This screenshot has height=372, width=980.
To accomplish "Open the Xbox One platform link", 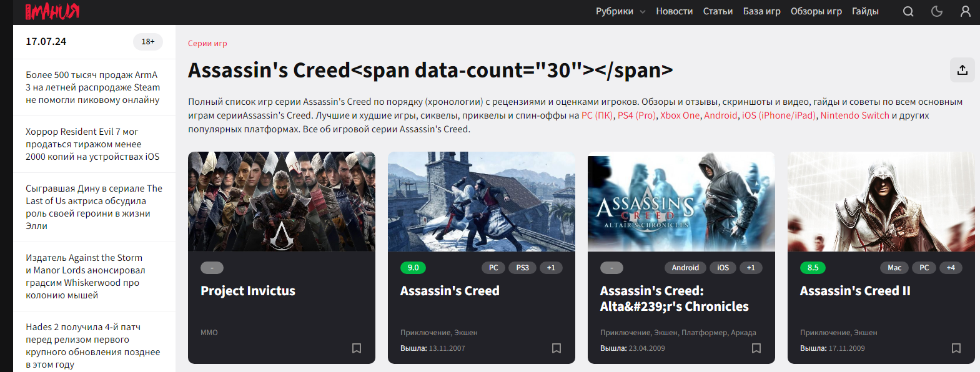I will [680, 115].
